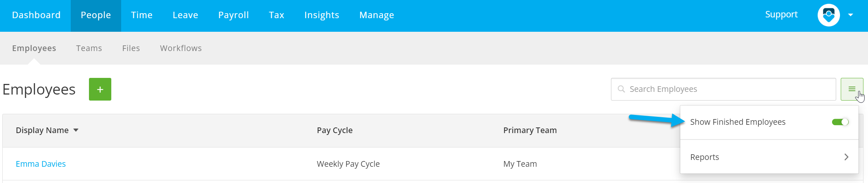Viewport: 868px width, 183px height.
Task: Click the search magnifier icon
Action: (621, 89)
